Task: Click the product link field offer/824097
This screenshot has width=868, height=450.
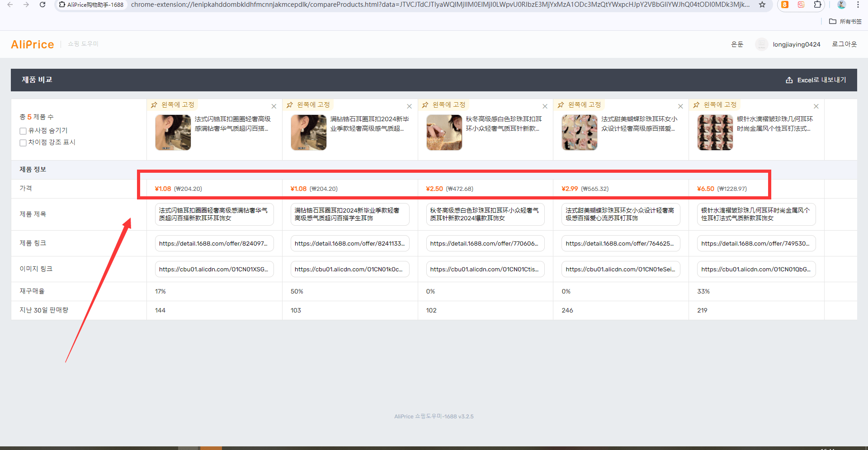Action: pos(214,243)
